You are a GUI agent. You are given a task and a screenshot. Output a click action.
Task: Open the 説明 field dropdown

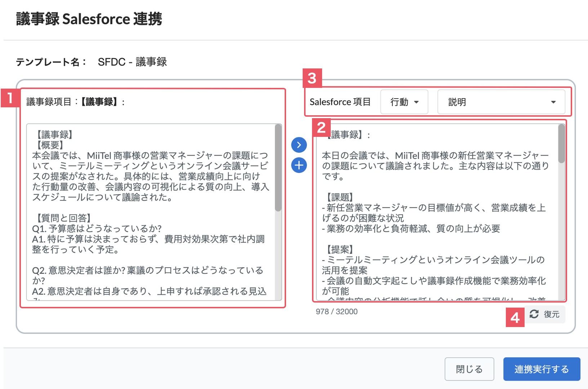pyautogui.click(x=501, y=102)
